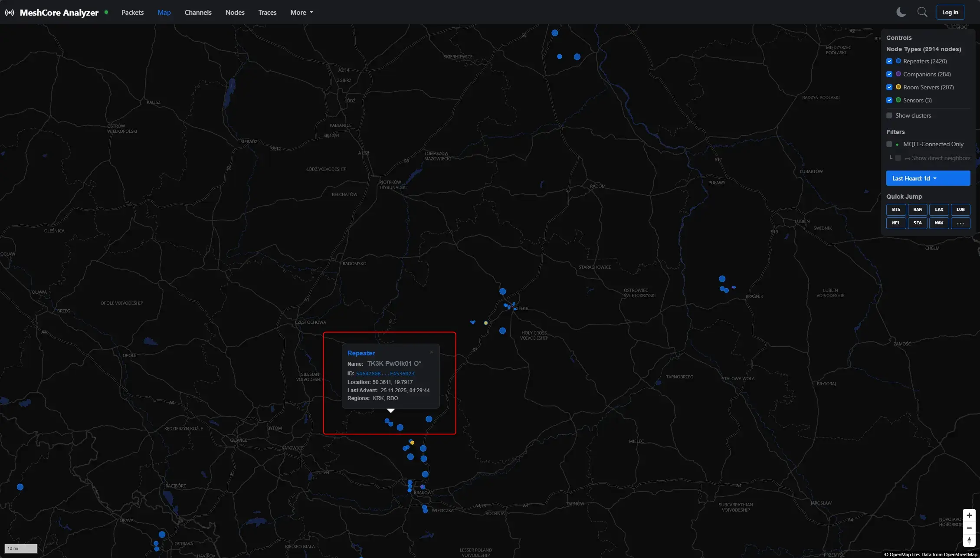The height and width of the screenshot is (558, 980).
Task: Click the Log In button
Action: coord(950,12)
